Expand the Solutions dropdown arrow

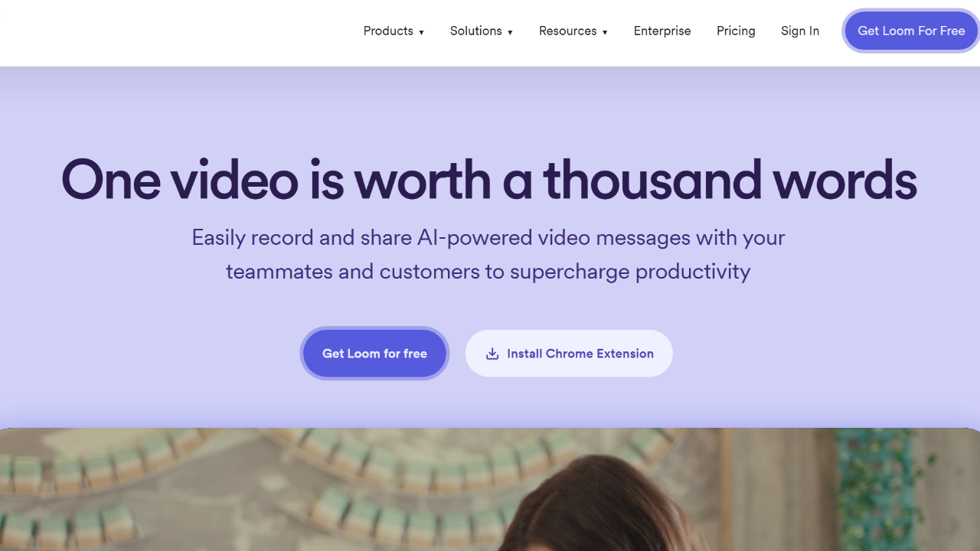pyautogui.click(x=510, y=32)
